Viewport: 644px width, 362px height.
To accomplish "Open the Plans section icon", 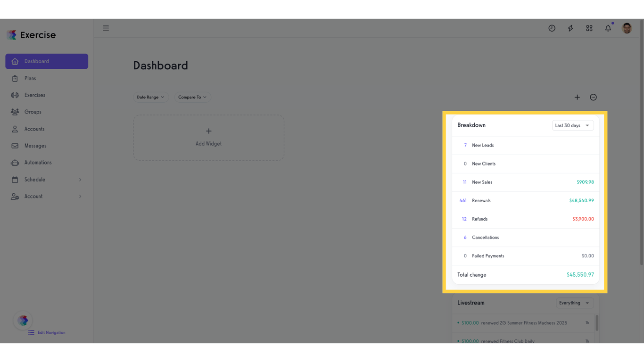I will click(x=16, y=78).
